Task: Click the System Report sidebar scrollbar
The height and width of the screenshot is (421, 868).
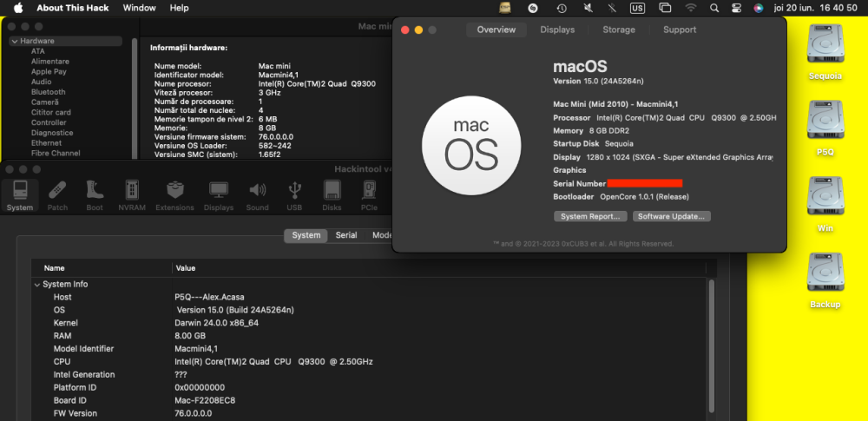Action: 135,99
